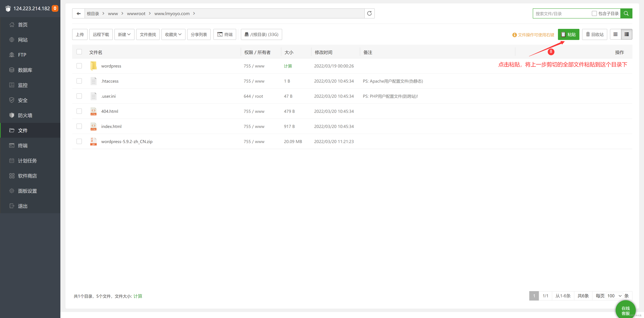The image size is (644, 318).
Task: Sort by file name column header
Action: [x=95, y=52]
